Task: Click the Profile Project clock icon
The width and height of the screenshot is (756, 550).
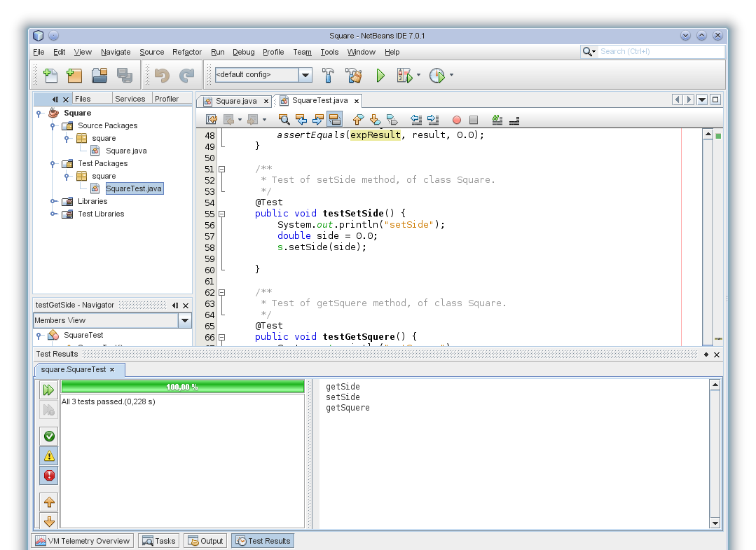Action: pyautogui.click(x=437, y=75)
